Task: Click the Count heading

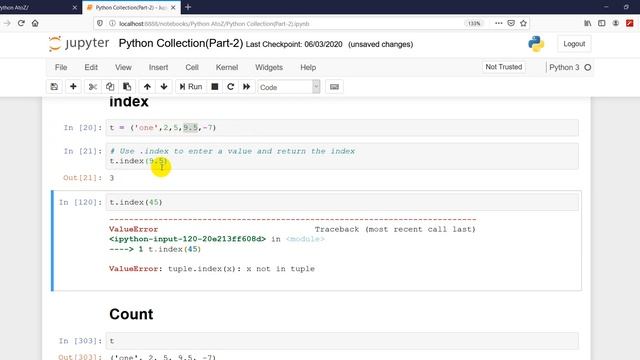Action: pos(131,314)
